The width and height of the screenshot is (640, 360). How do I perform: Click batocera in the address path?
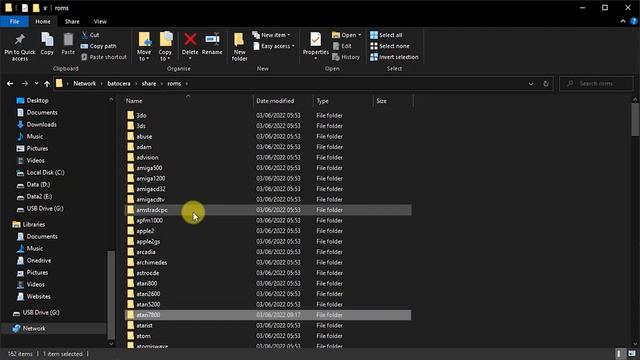click(x=119, y=84)
